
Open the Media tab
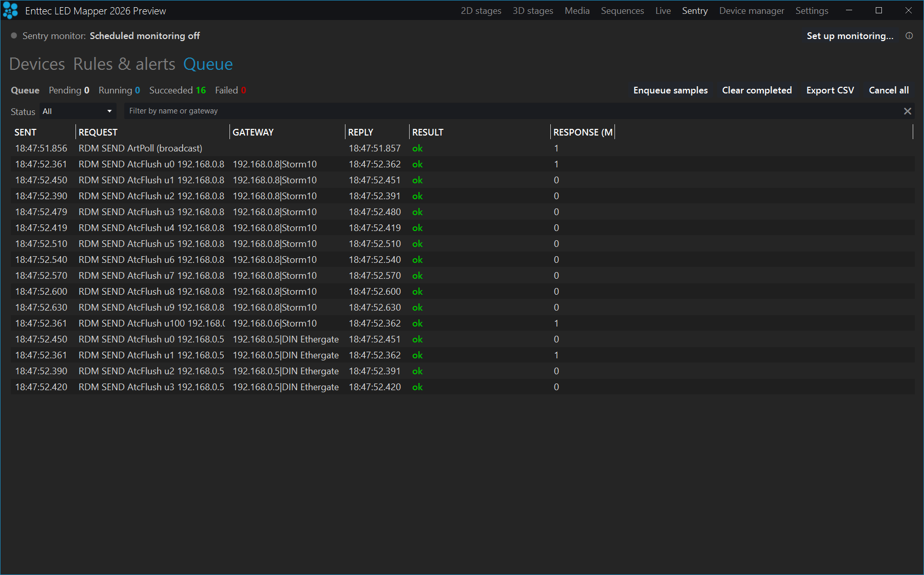tap(577, 11)
